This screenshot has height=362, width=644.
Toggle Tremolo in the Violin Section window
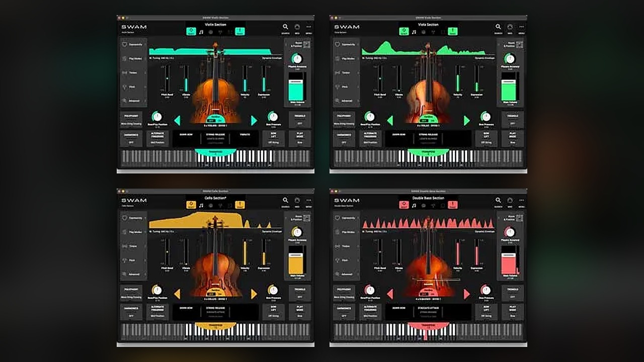[300, 120]
